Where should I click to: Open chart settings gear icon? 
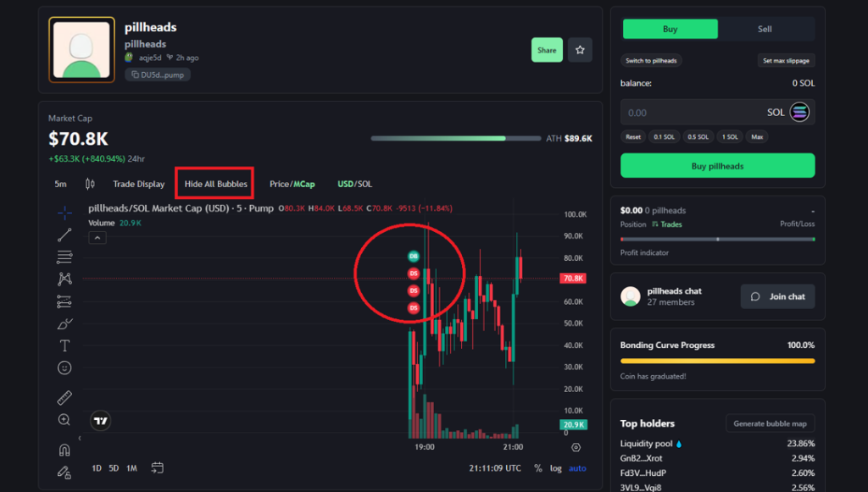(576, 447)
